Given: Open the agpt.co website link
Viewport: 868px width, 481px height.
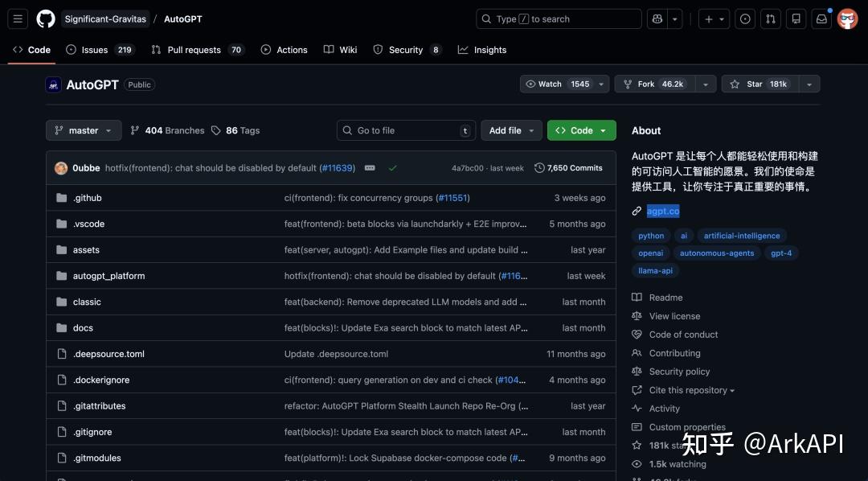Looking at the screenshot, I should (x=662, y=211).
